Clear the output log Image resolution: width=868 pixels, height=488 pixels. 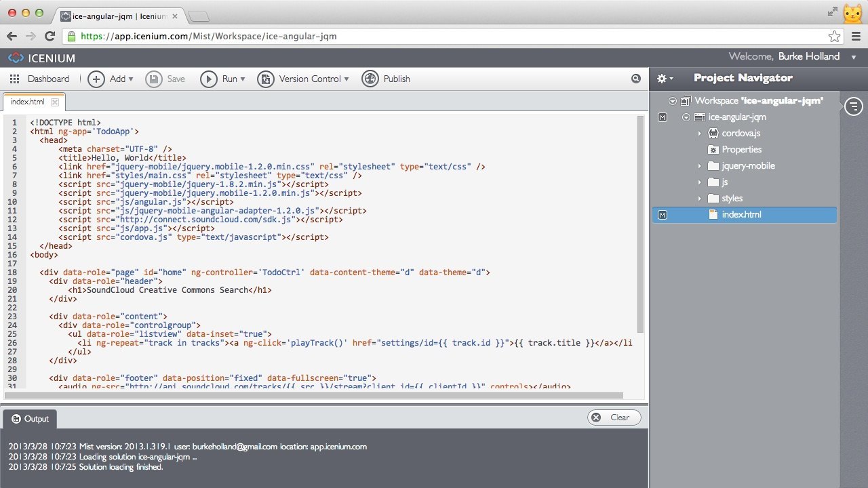click(614, 418)
